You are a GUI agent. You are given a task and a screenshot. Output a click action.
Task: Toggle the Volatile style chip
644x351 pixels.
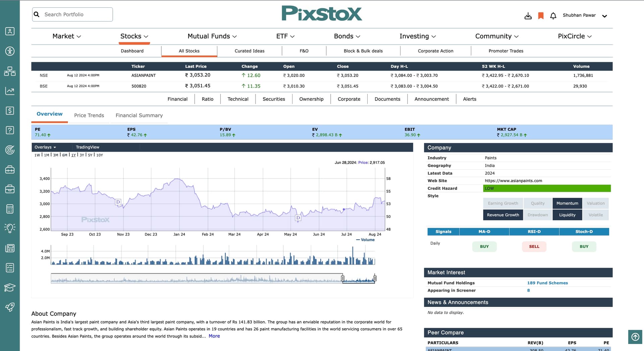[x=596, y=215]
